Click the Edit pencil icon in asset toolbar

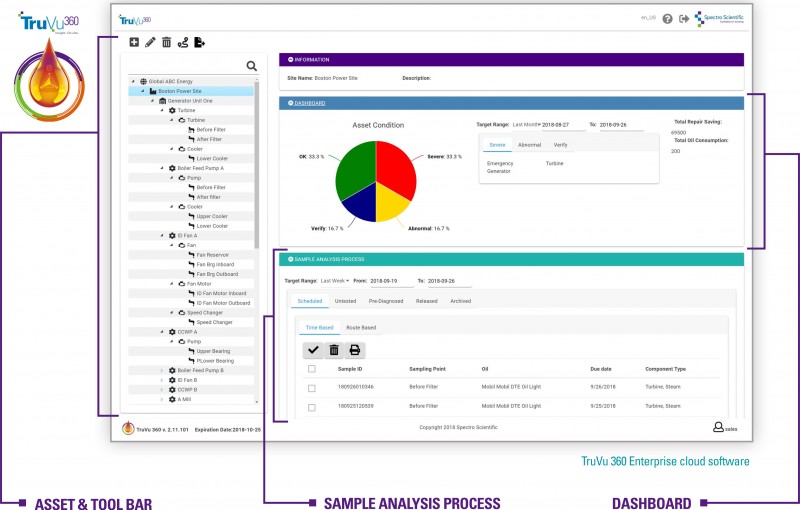click(150, 42)
